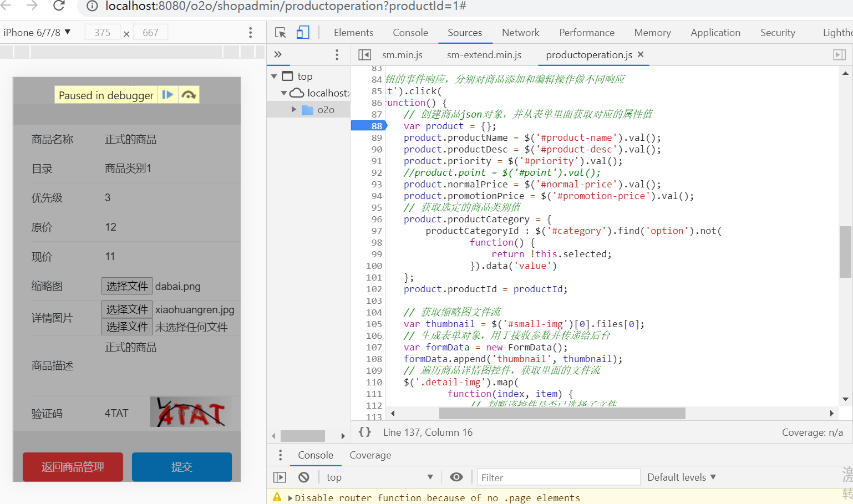
Task: Toggle the device toolbar icon
Action: tap(303, 33)
